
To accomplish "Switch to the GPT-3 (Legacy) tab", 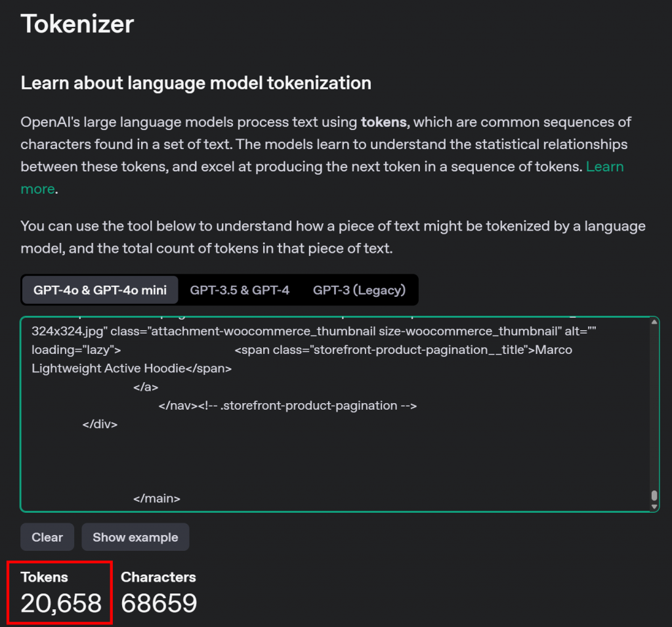I will 359,290.
